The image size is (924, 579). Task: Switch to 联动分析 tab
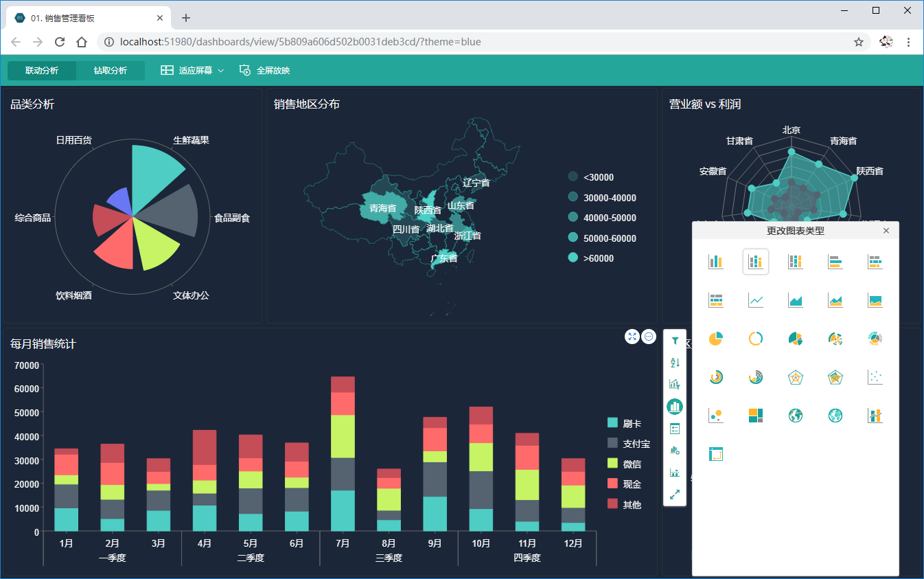click(x=42, y=71)
